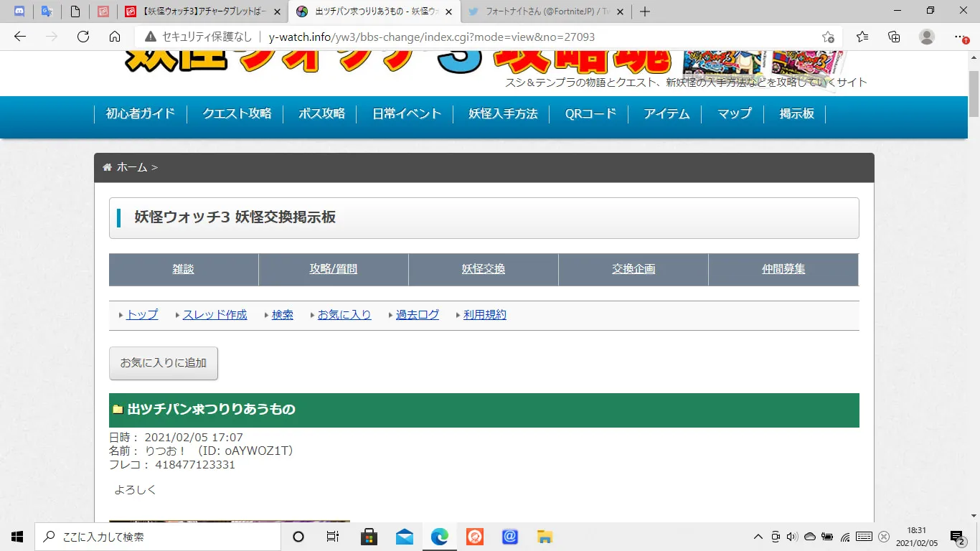Switch to the pinned Discord tab
The height and width of the screenshot is (551, 980).
[x=20, y=11]
